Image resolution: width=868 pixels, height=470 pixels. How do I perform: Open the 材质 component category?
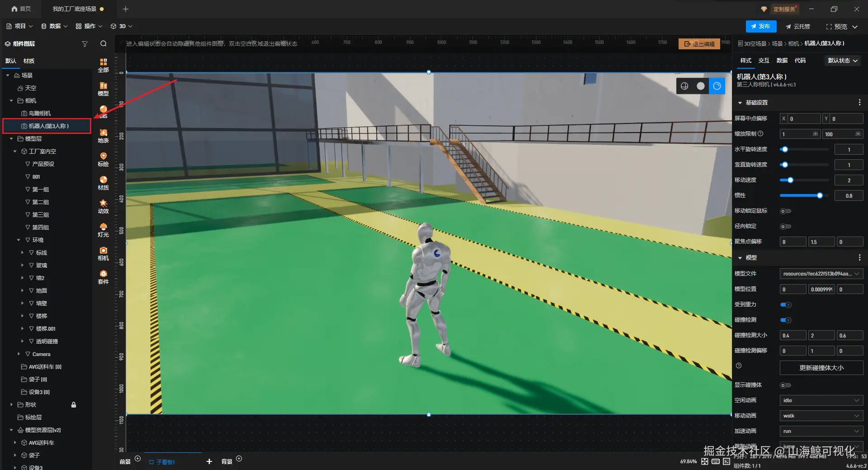[x=104, y=183]
